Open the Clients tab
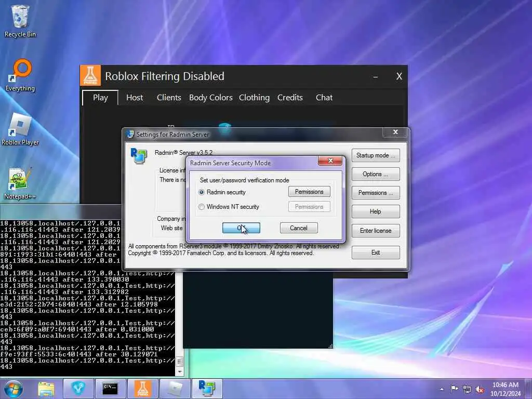This screenshot has height=399, width=532. click(169, 98)
